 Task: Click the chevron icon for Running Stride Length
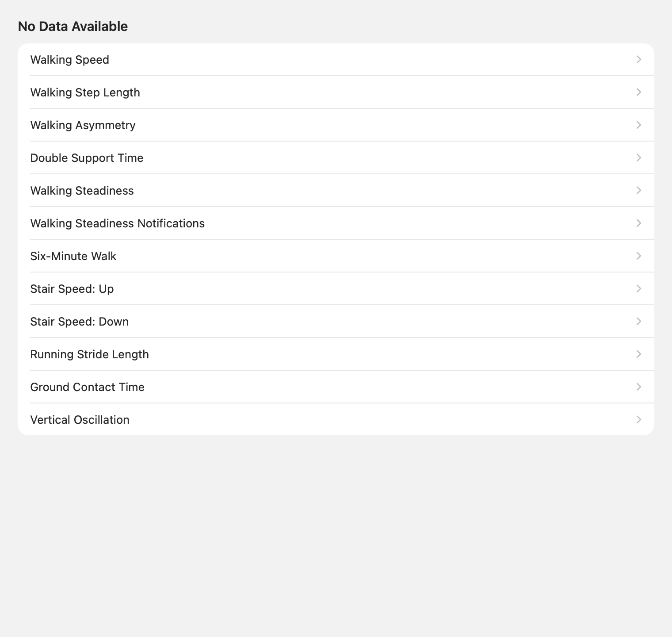[x=639, y=354]
